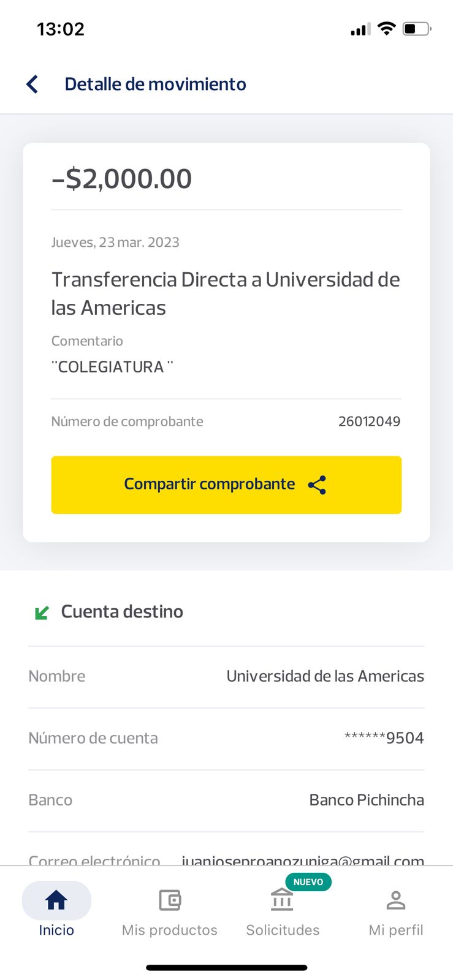Tap the Universidad de las Americas name value
453x980 pixels.
[x=325, y=676]
